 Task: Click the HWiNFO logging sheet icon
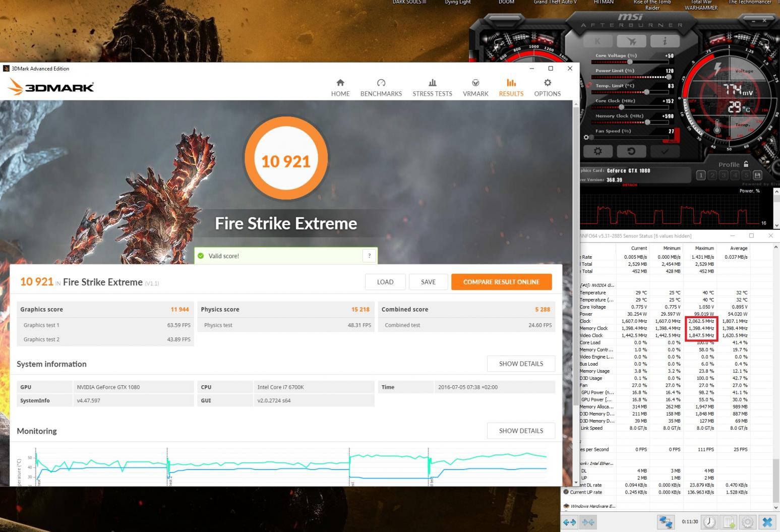click(729, 522)
